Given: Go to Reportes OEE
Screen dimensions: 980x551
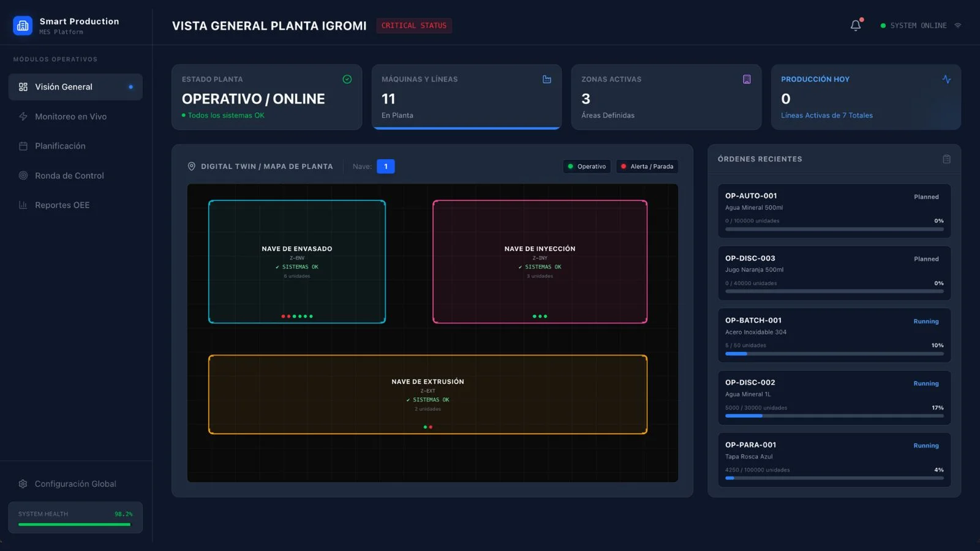Looking at the screenshot, I should click(62, 205).
